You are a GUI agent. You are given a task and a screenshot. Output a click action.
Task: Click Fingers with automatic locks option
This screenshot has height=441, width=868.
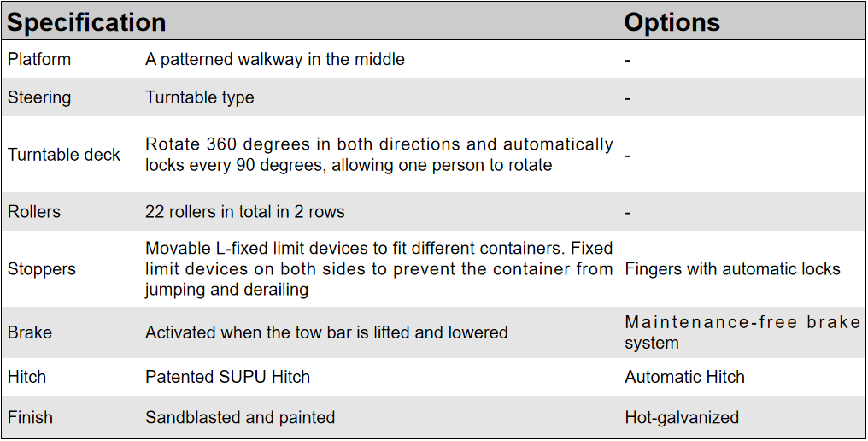coord(732,269)
